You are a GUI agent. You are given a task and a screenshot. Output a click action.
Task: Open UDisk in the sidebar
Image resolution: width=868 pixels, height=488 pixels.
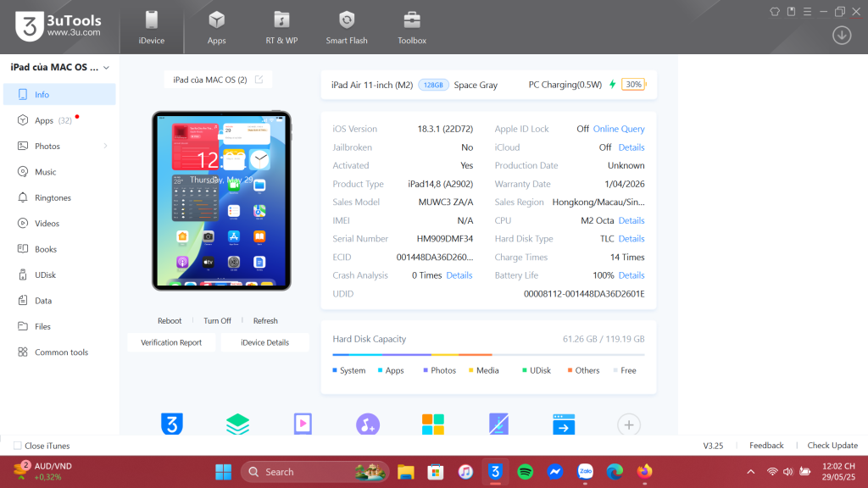(59, 274)
